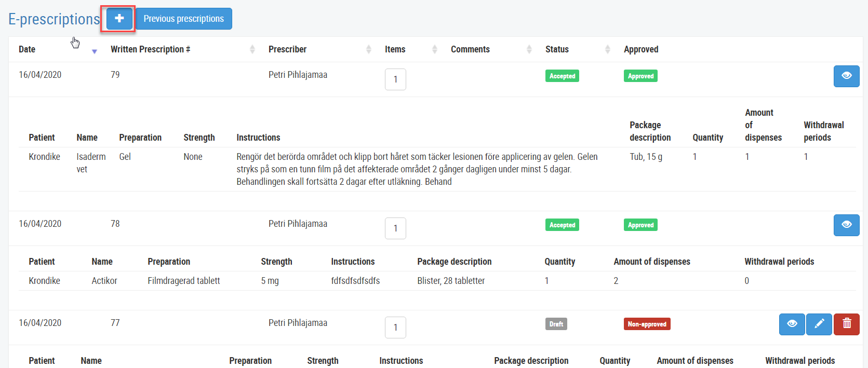868x368 pixels.
Task: Click items count box for prescription 78
Action: click(395, 228)
